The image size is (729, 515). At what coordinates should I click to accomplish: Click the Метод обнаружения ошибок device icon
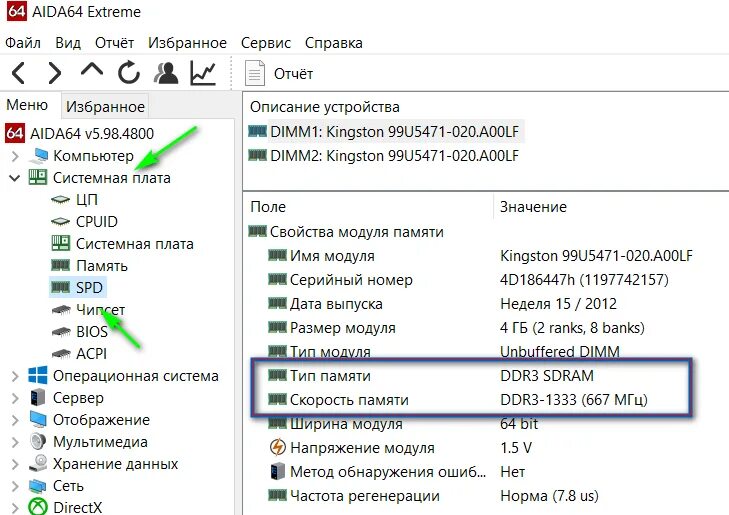278,471
